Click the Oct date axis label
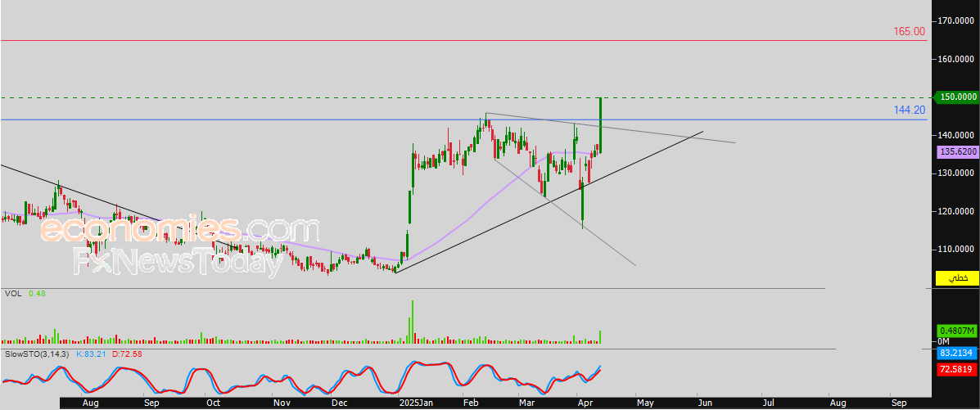Viewport: 980px width, 410px height. point(215,403)
